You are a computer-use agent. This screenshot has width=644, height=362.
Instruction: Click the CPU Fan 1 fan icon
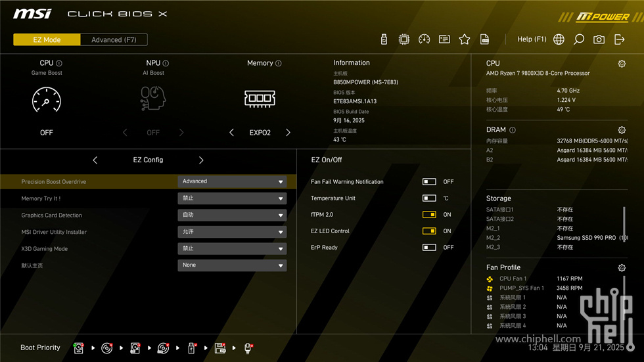tap(490, 279)
